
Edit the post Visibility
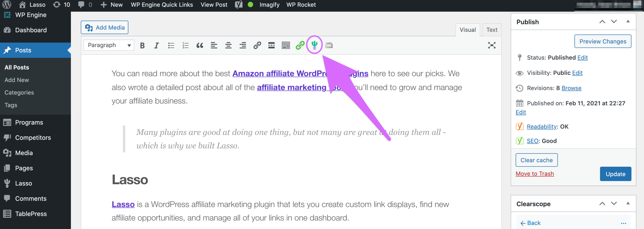coord(577,73)
